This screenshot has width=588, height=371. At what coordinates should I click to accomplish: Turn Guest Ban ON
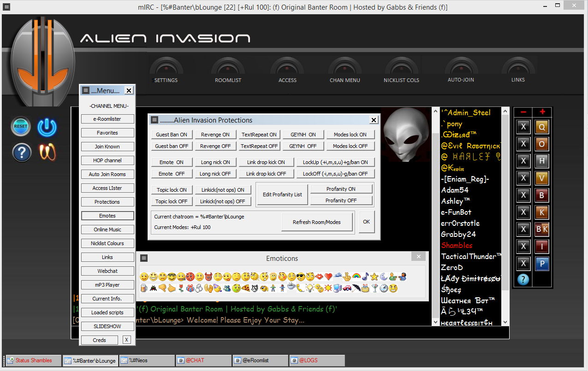[172, 135]
